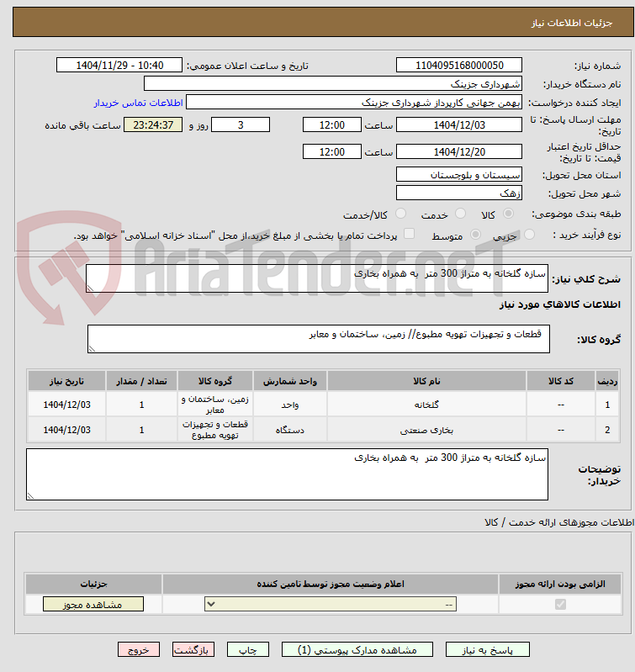Click the remaining days field showing 3

coord(241,124)
